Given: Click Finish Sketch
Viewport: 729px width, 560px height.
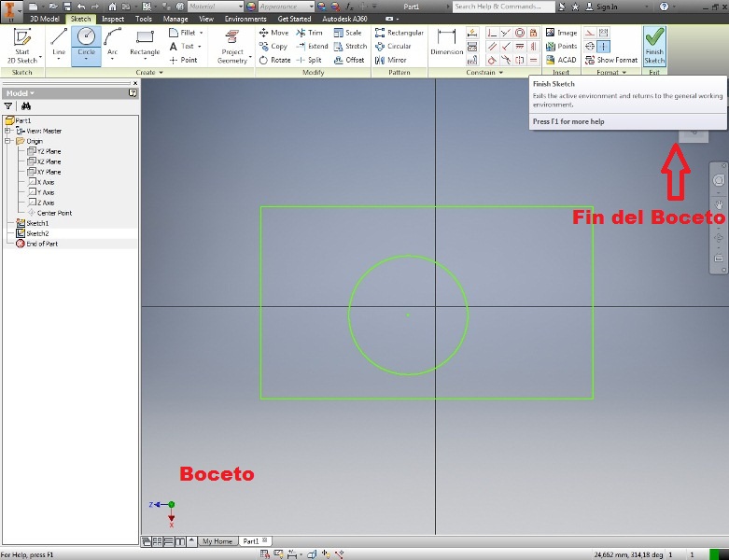Looking at the screenshot, I should point(654,46).
